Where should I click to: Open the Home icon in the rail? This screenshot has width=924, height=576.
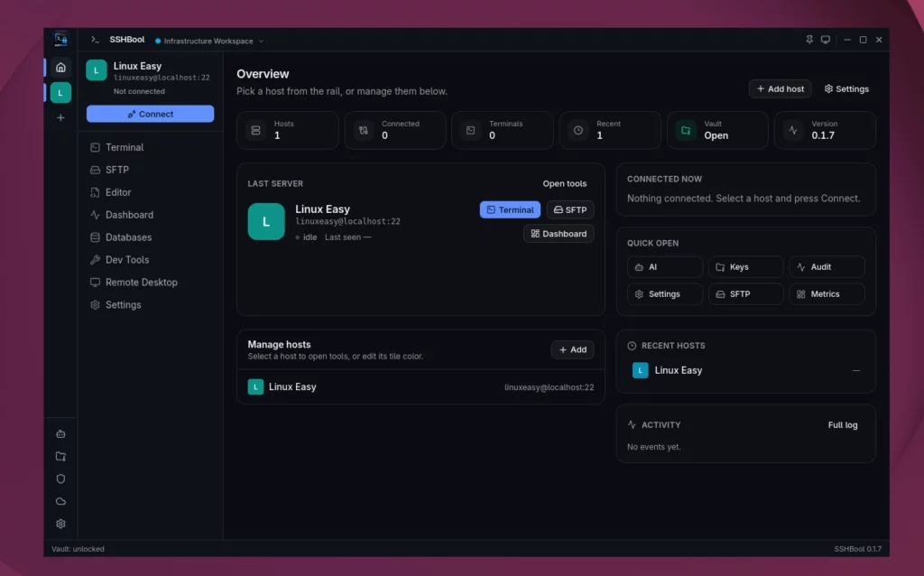click(x=60, y=67)
